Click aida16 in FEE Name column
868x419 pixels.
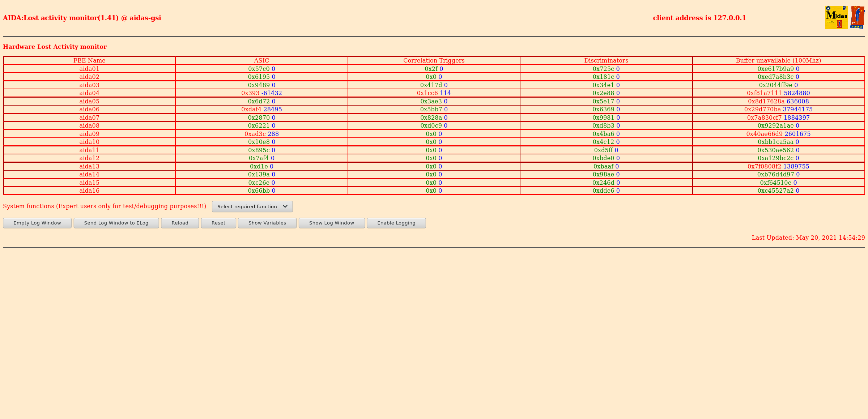pyautogui.click(x=89, y=191)
